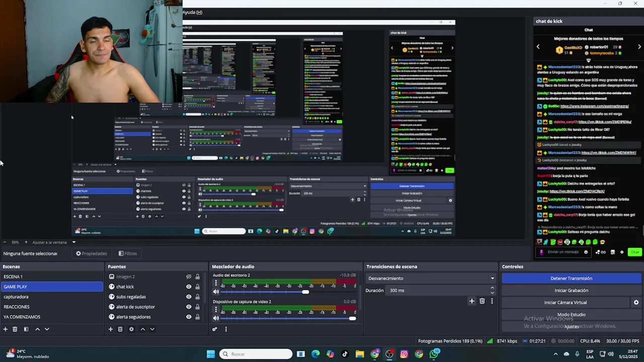Increase transition duration with up arrow

point(492,288)
